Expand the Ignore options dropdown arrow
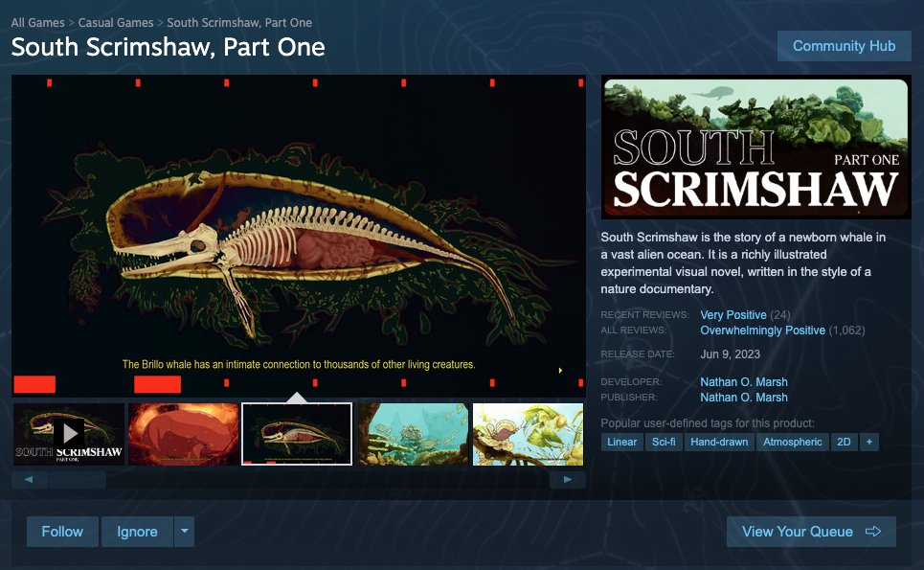The image size is (924, 570). 185,532
